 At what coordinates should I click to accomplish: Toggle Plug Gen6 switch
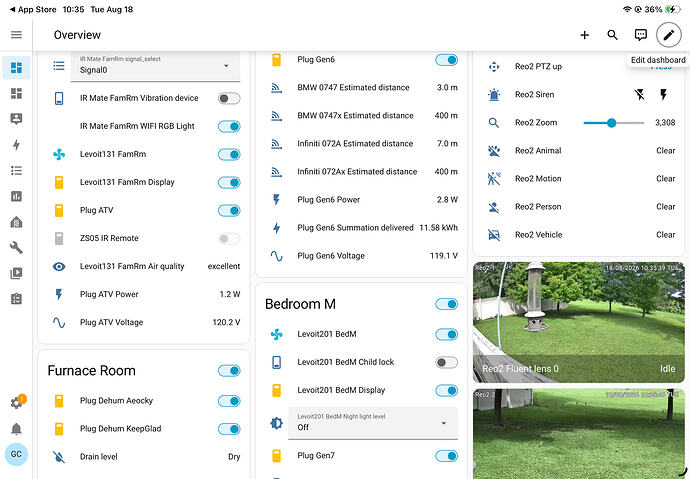pyautogui.click(x=447, y=60)
